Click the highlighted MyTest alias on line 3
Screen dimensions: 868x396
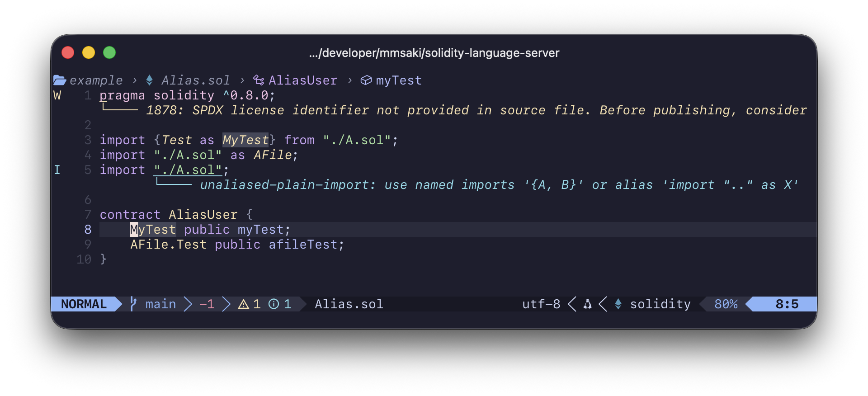click(245, 140)
